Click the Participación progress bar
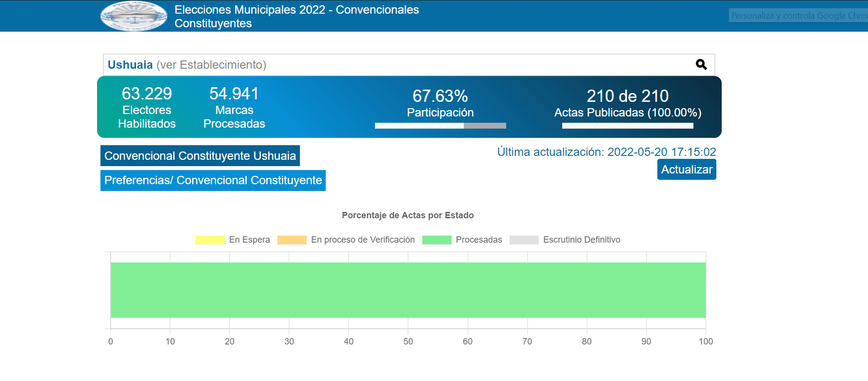Image resolution: width=868 pixels, height=381 pixels. click(x=440, y=126)
